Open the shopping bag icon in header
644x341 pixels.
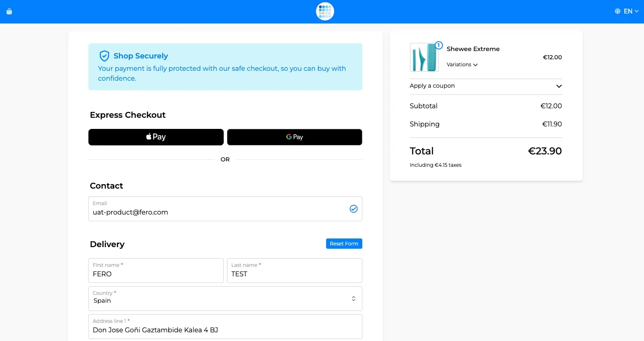point(9,12)
